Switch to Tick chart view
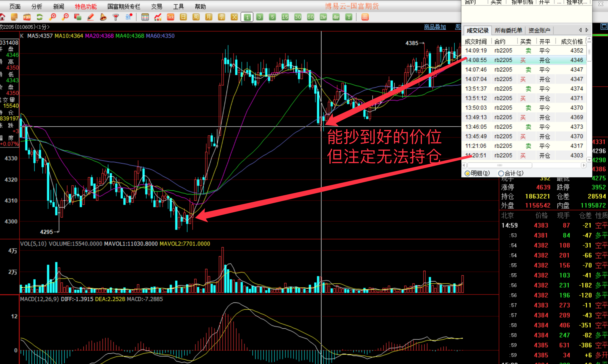This screenshot has width=608, height=364. pos(170,17)
